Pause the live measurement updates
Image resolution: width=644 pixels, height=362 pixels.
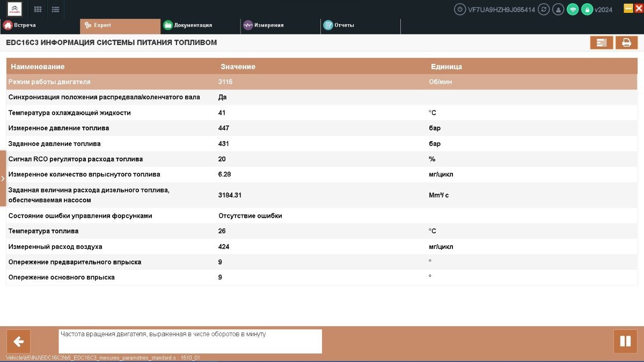point(625,341)
